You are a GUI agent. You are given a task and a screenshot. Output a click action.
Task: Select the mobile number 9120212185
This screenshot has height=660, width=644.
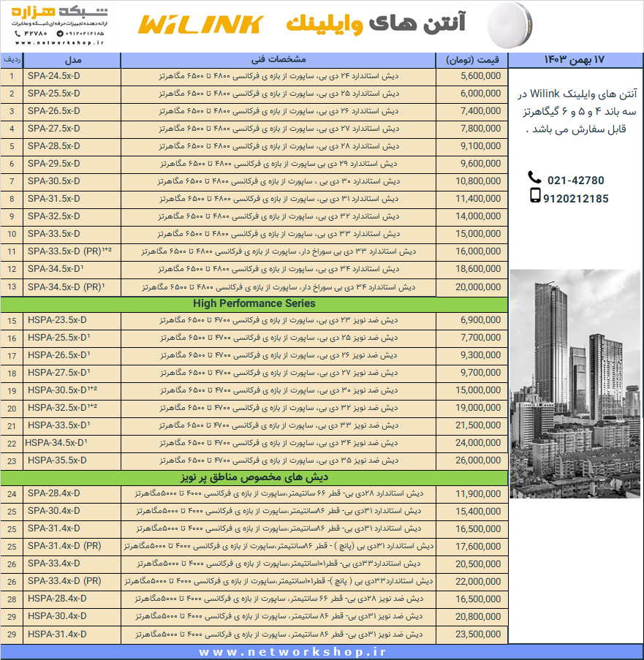click(575, 199)
